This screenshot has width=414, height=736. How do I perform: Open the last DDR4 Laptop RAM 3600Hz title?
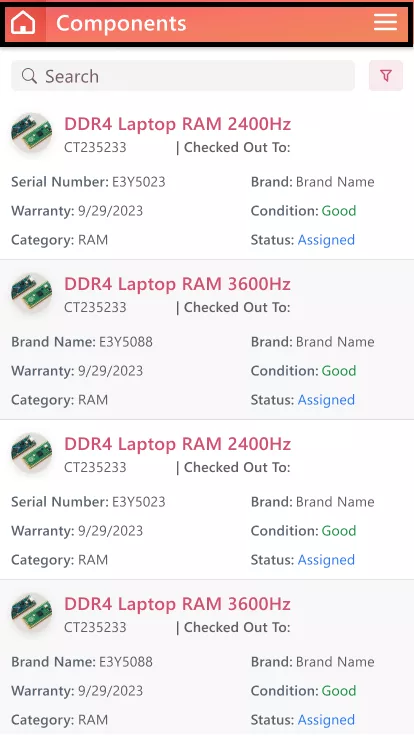pos(177,604)
